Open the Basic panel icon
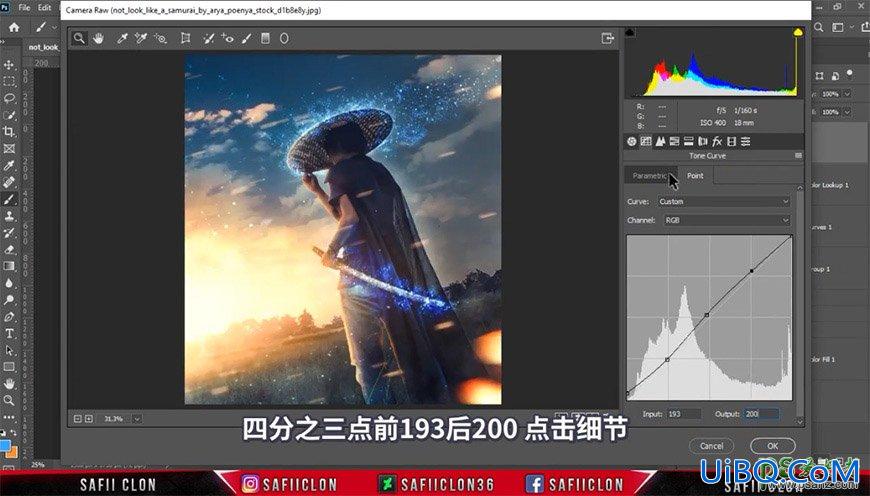 pos(631,141)
